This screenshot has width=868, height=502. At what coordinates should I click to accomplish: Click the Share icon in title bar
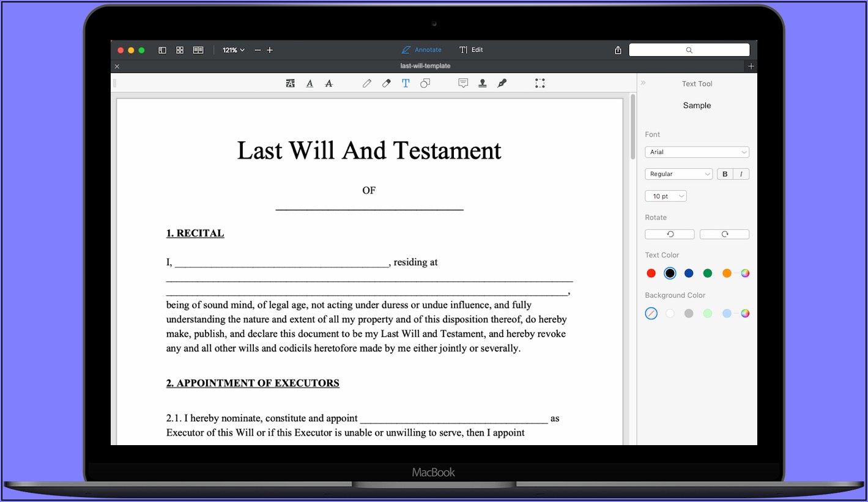tap(618, 50)
